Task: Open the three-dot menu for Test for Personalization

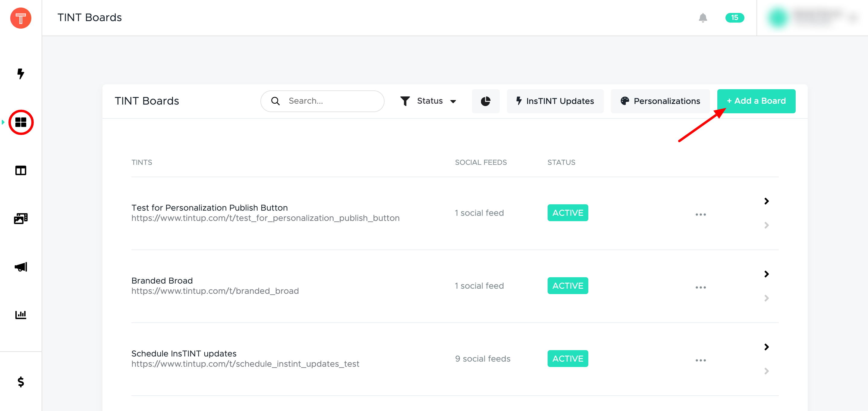Action: [700, 215]
